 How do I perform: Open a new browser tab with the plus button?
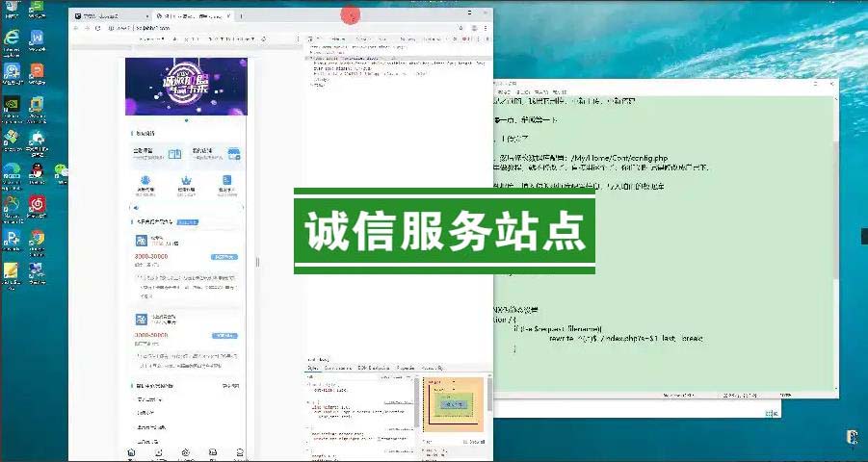241,16
